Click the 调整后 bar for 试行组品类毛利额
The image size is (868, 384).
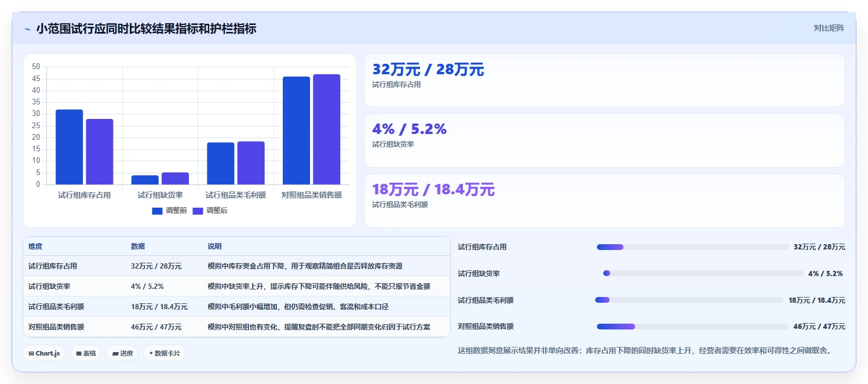pyautogui.click(x=251, y=163)
